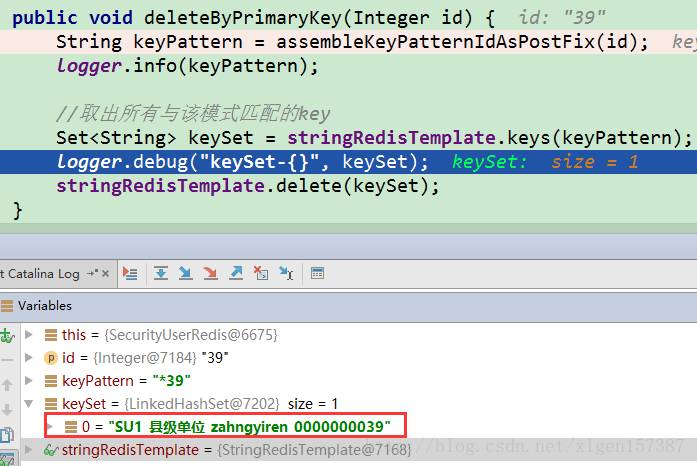Screen dimensions: 697x466
Task: Click the Variables panel title
Action: (x=45, y=306)
